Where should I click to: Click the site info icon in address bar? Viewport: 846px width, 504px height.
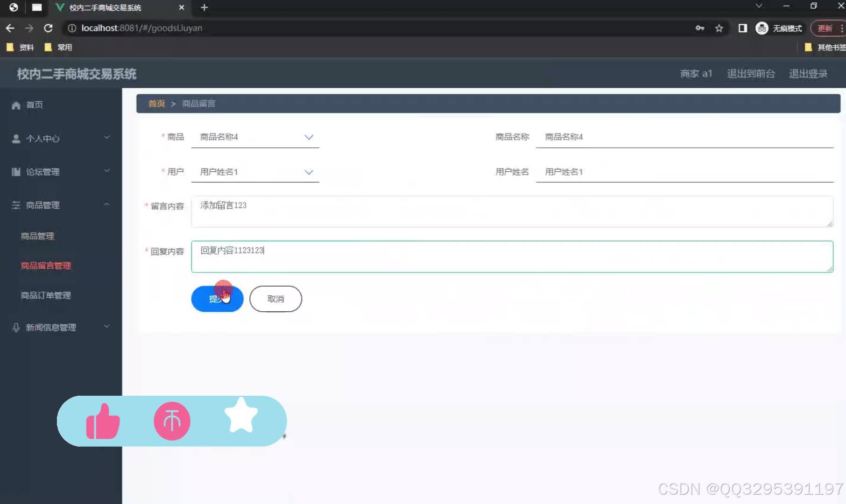click(72, 28)
